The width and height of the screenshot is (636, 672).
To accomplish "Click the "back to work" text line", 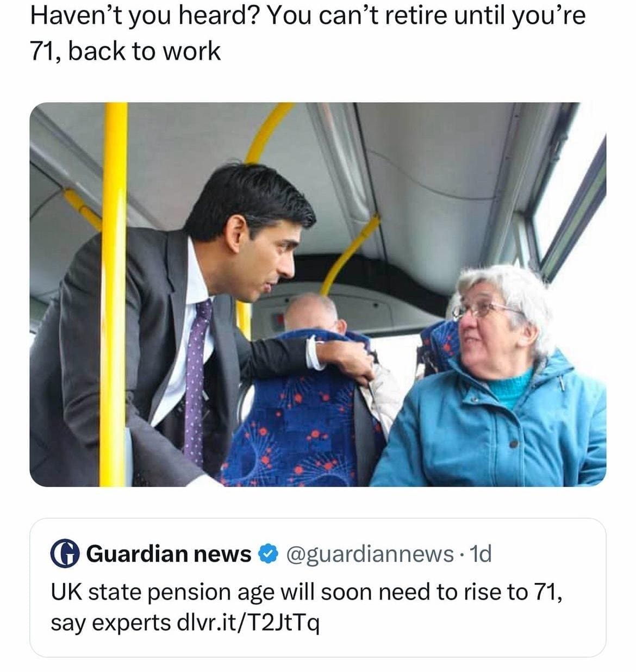I will (145, 51).
